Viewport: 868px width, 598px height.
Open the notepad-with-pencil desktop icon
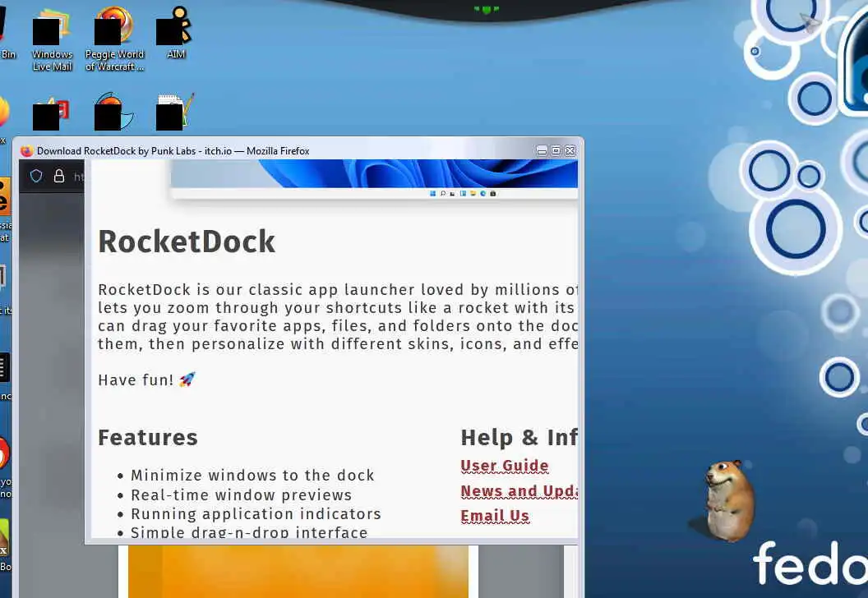point(175,112)
